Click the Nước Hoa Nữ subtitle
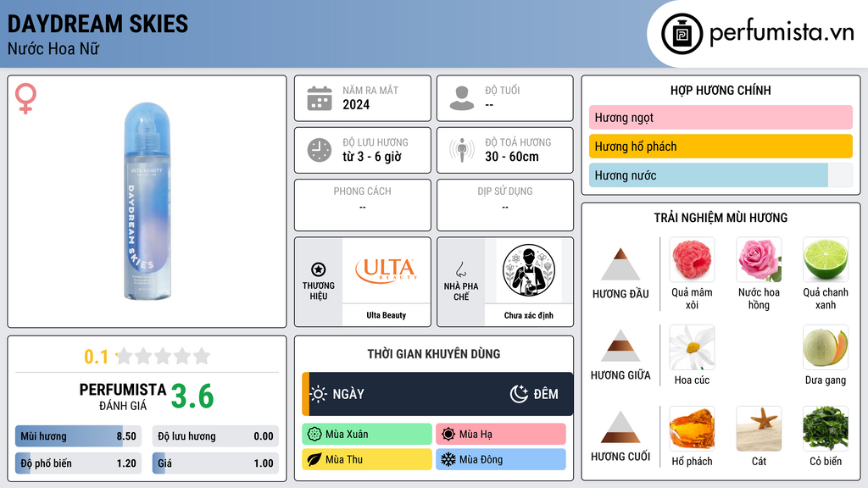This screenshot has width=868, height=488. coord(53,48)
